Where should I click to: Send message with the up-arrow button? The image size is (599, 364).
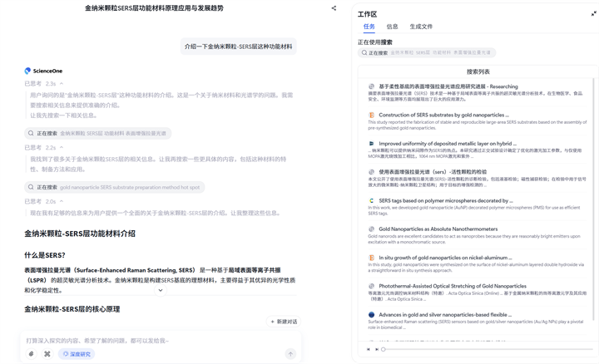coord(290,354)
